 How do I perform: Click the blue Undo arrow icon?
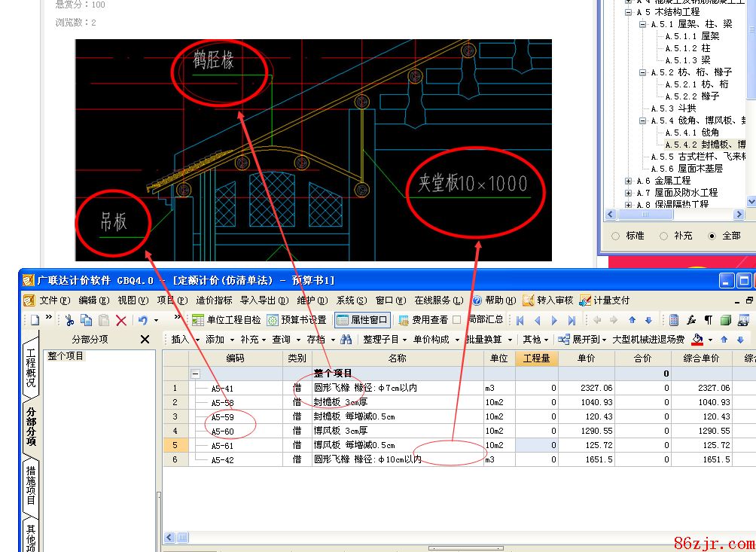(x=142, y=320)
